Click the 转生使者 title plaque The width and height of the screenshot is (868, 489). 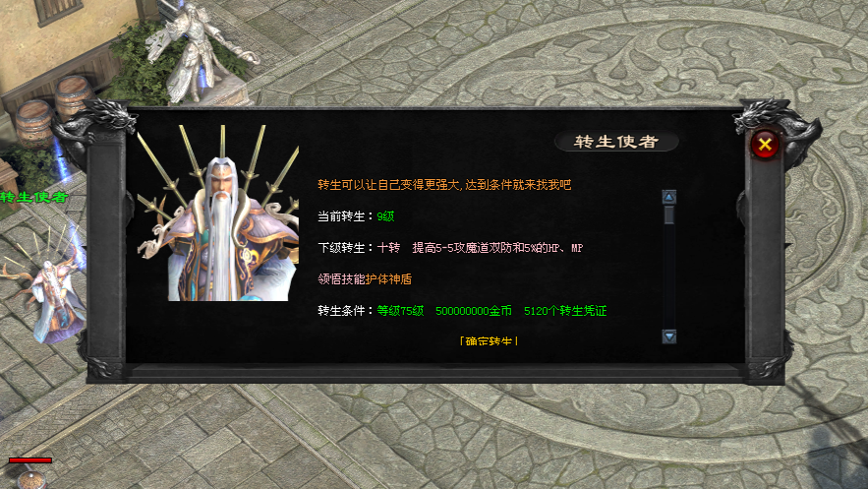point(616,142)
